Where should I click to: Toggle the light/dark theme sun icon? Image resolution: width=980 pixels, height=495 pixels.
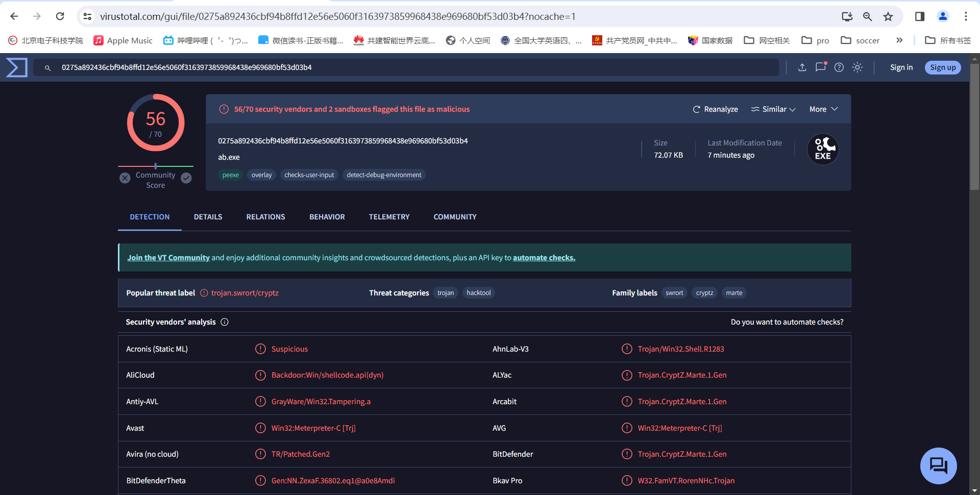tap(857, 67)
